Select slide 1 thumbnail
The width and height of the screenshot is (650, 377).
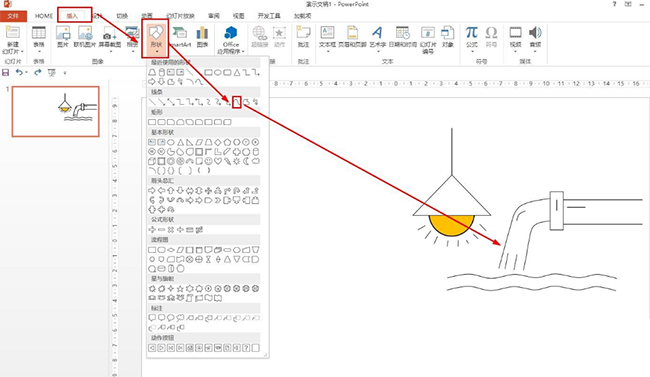(x=56, y=111)
